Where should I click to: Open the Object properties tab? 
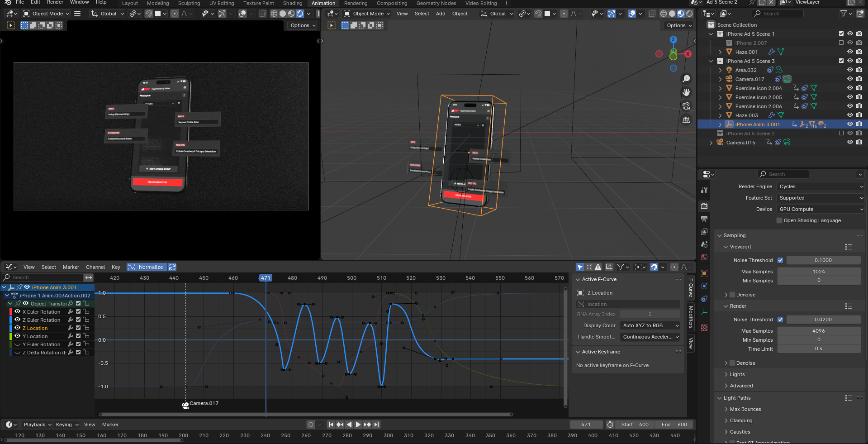pyautogui.click(x=704, y=273)
